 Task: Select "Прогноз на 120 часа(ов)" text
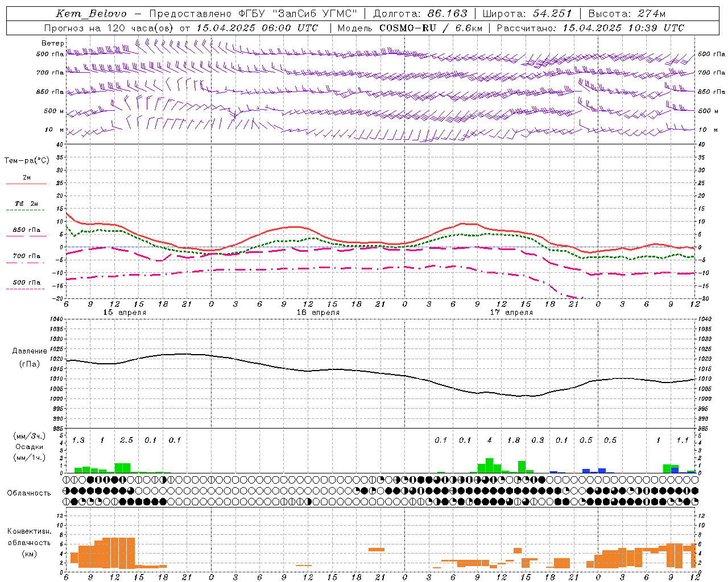click(x=109, y=28)
